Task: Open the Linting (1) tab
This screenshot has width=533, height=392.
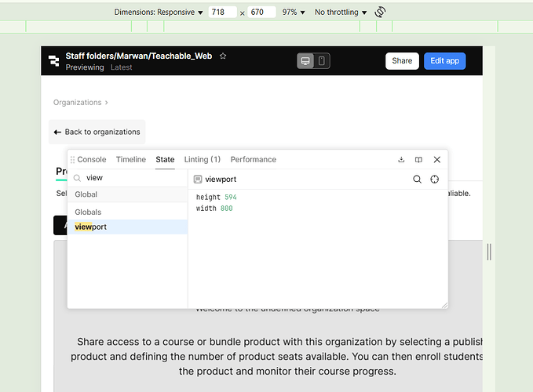Action: click(x=202, y=159)
